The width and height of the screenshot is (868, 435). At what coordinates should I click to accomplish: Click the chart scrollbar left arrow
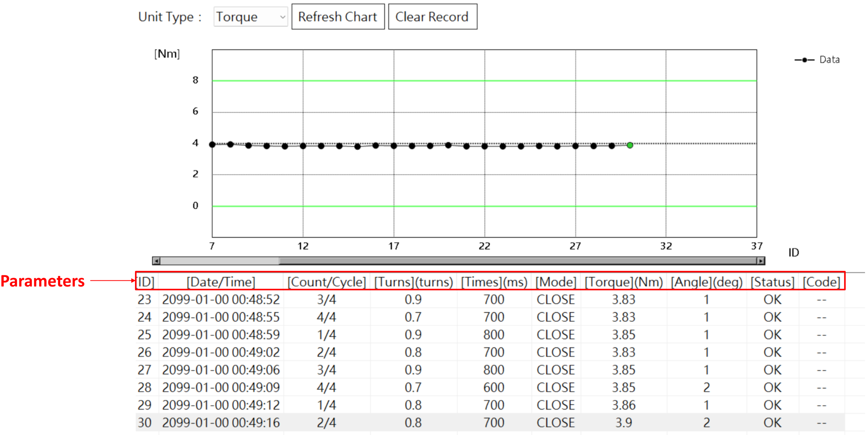157,261
